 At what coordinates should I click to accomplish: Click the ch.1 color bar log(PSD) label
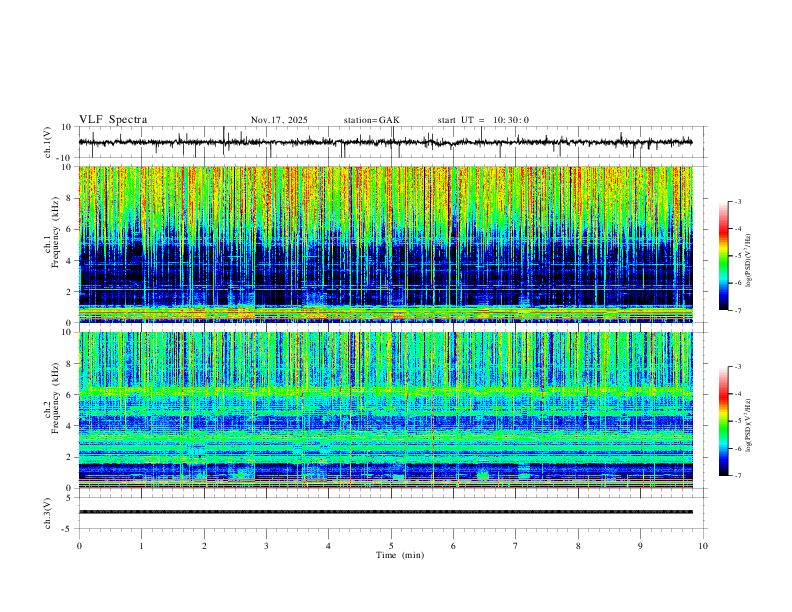click(x=748, y=261)
